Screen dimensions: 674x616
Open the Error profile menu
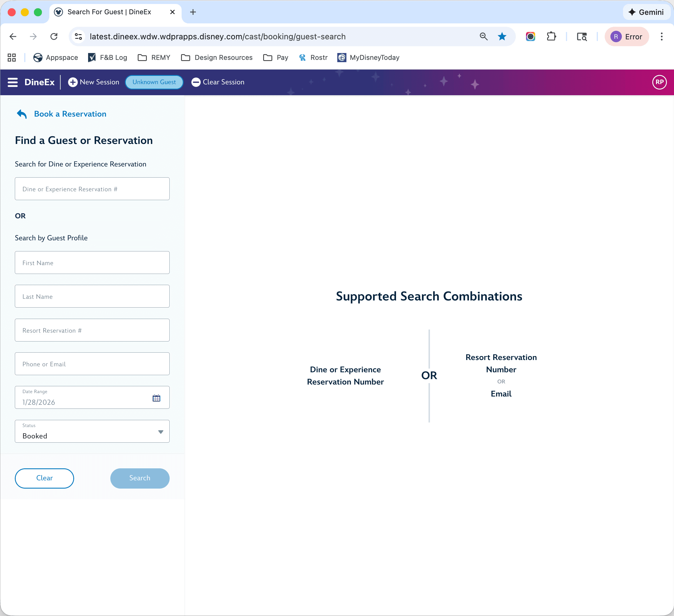(x=626, y=36)
